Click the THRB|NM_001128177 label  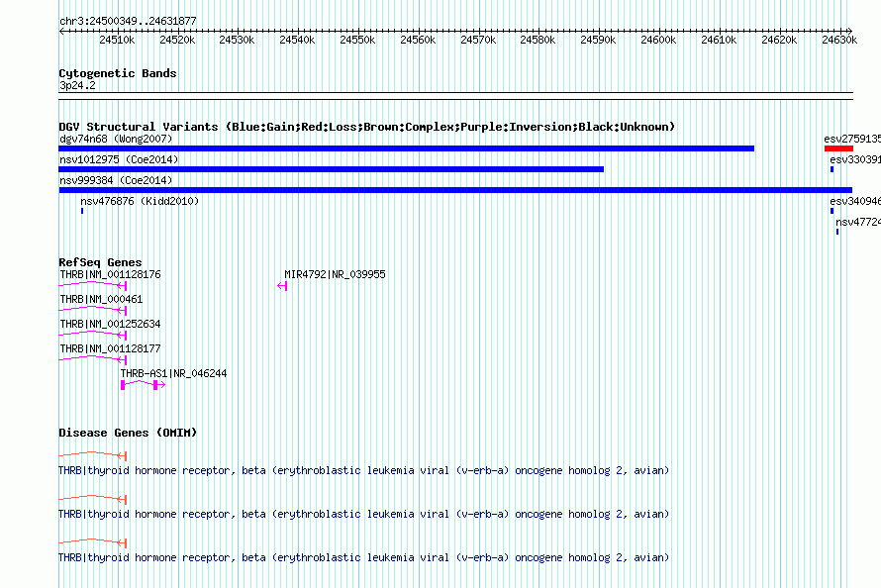(x=110, y=348)
